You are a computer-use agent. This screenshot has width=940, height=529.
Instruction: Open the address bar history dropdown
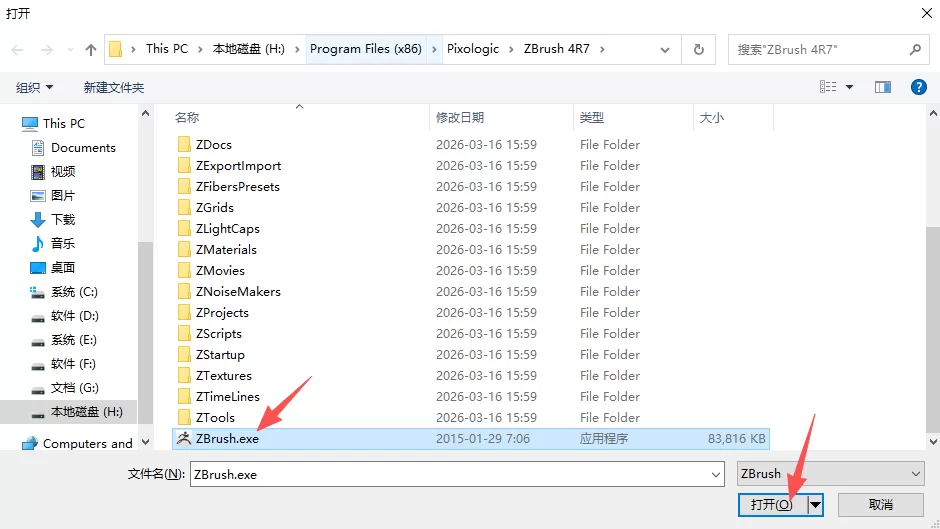(x=665, y=50)
